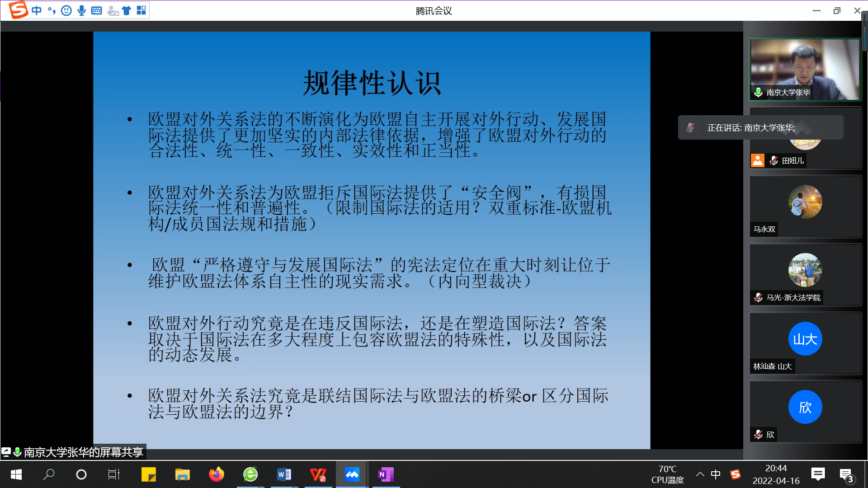868x488 pixels.
Task: Click Sogou account login icon
Action: (113, 10)
